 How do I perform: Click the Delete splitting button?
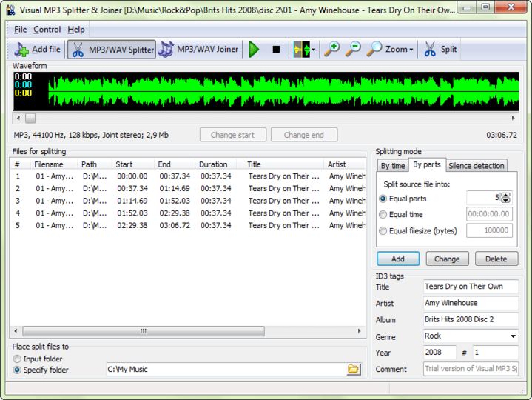(x=496, y=259)
